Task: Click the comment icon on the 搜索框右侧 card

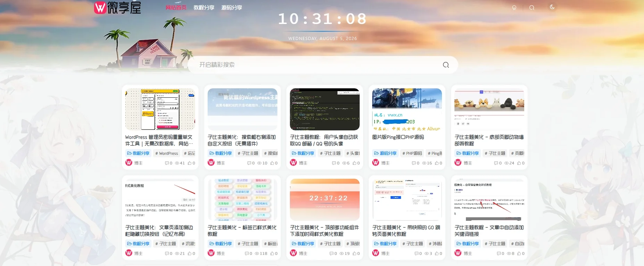Action: [249, 163]
